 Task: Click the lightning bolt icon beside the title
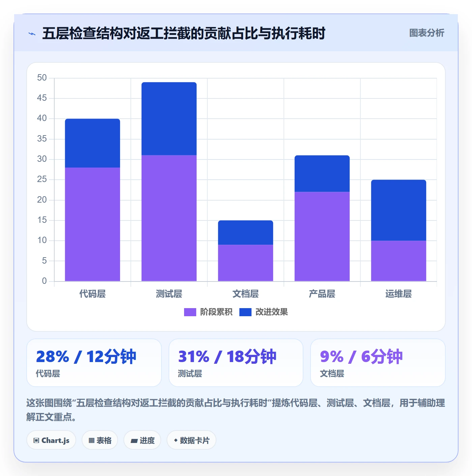click(32, 34)
